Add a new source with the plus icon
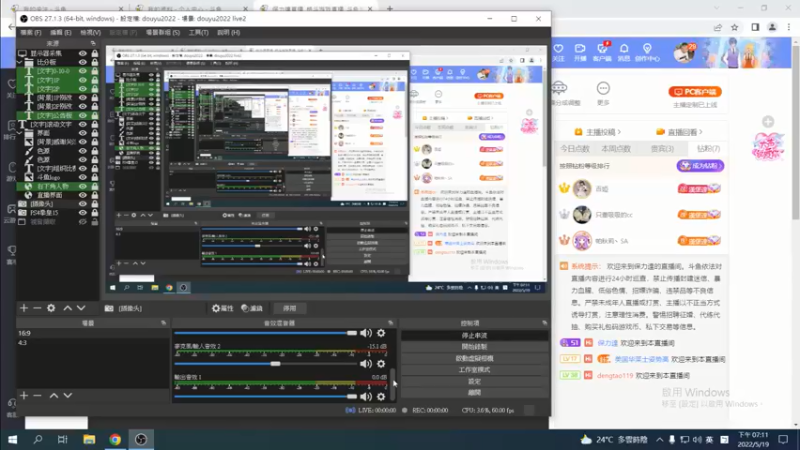Image resolution: width=800 pixels, height=450 pixels. pos(24,308)
